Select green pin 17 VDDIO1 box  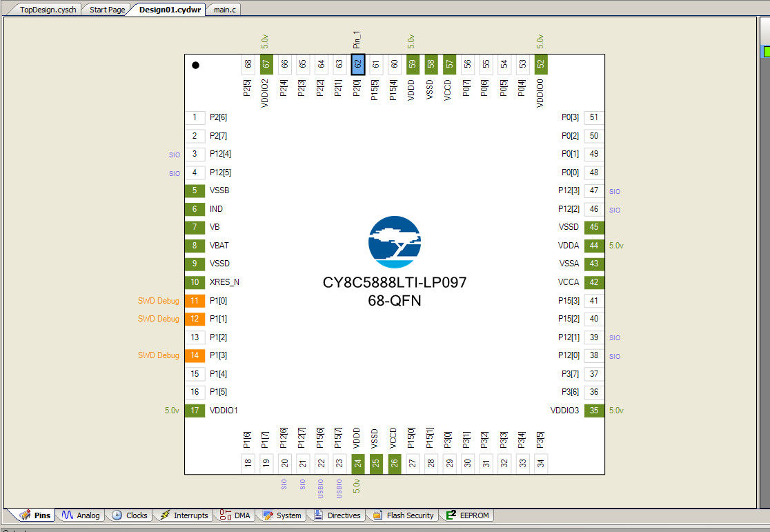[x=195, y=410]
